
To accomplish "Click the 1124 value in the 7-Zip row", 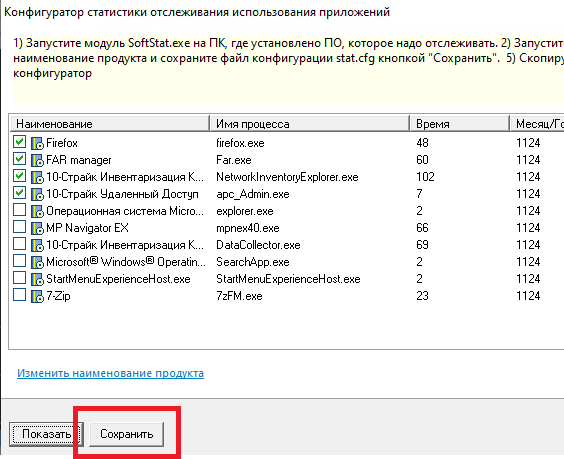I will point(528,296).
